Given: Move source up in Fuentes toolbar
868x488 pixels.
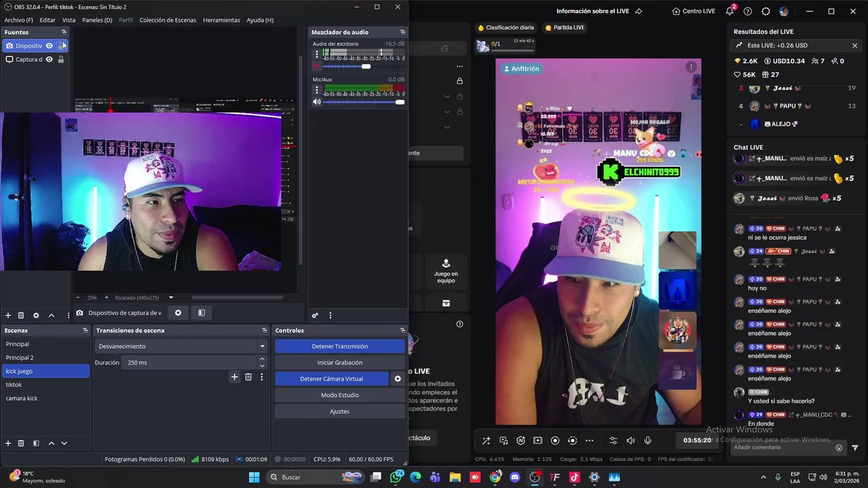Looking at the screenshot, I should (x=51, y=315).
